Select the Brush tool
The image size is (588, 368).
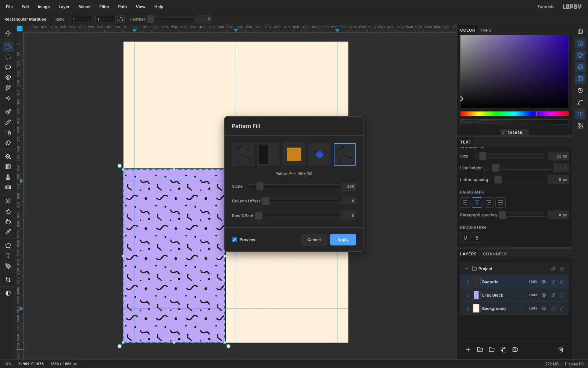point(8,112)
